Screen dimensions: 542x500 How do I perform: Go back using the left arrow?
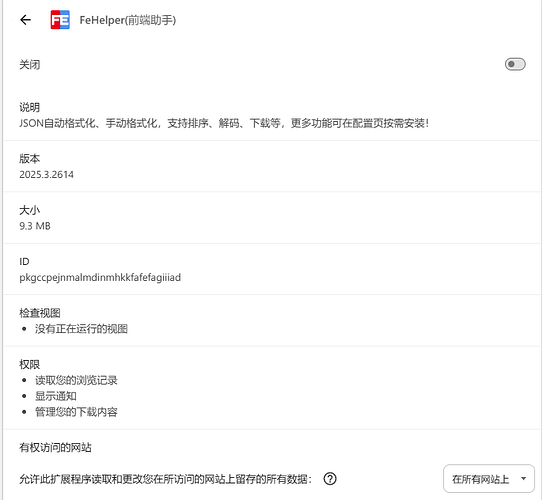coord(25,20)
